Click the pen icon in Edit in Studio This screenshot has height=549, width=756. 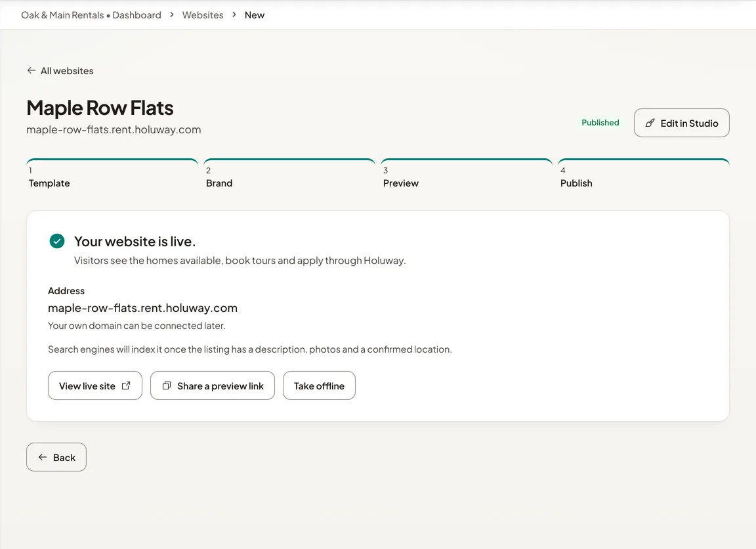point(650,123)
